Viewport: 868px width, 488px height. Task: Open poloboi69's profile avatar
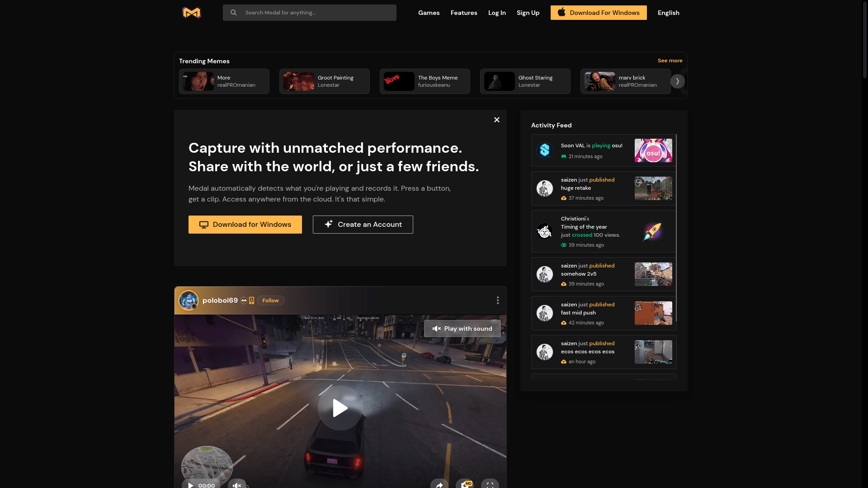(x=189, y=300)
